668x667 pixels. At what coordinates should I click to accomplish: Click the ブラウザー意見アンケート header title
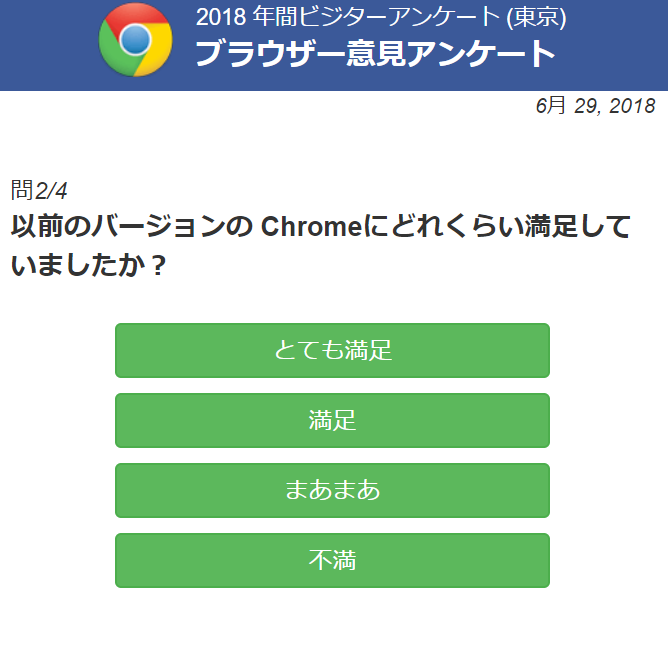[375, 54]
